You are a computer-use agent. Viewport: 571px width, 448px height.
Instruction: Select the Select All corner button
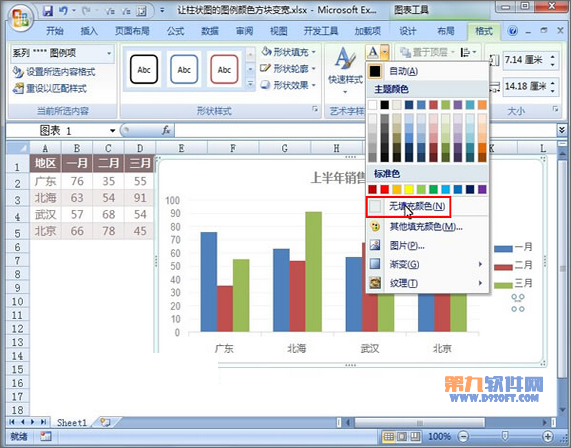tap(17, 148)
